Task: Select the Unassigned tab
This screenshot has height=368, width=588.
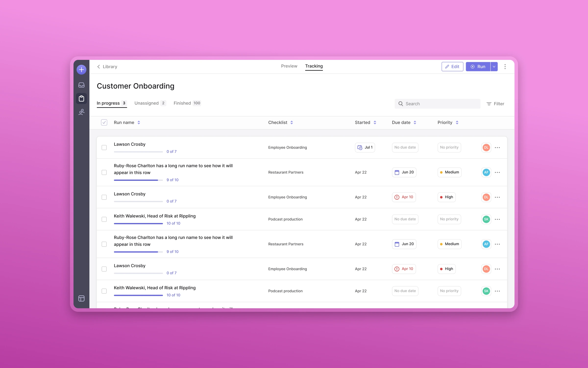Action: click(x=150, y=103)
